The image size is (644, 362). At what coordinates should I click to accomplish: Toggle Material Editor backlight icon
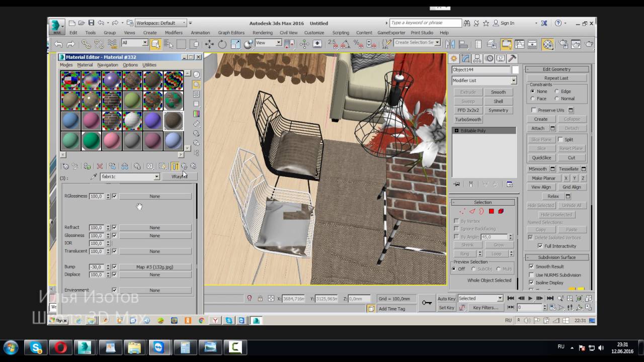196,84
